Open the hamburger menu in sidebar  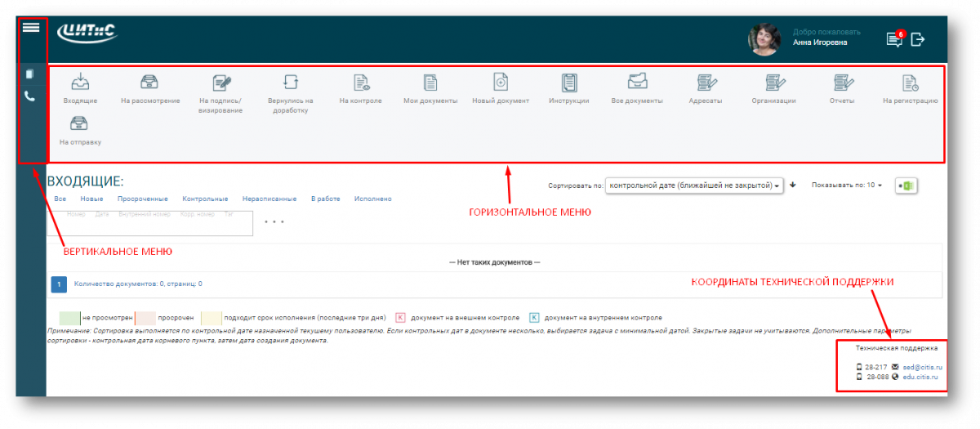pyautogui.click(x=31, y=27)
